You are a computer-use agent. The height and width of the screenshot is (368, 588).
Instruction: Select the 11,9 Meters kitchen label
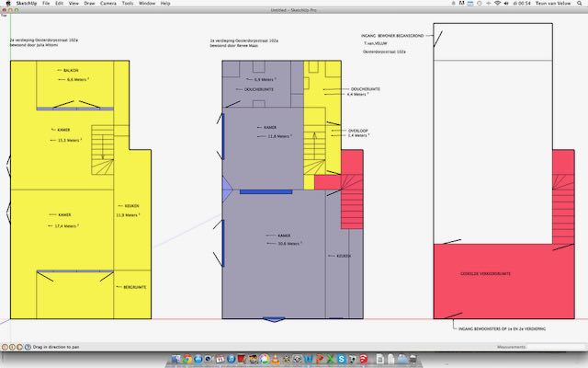[x=128, y=215]
